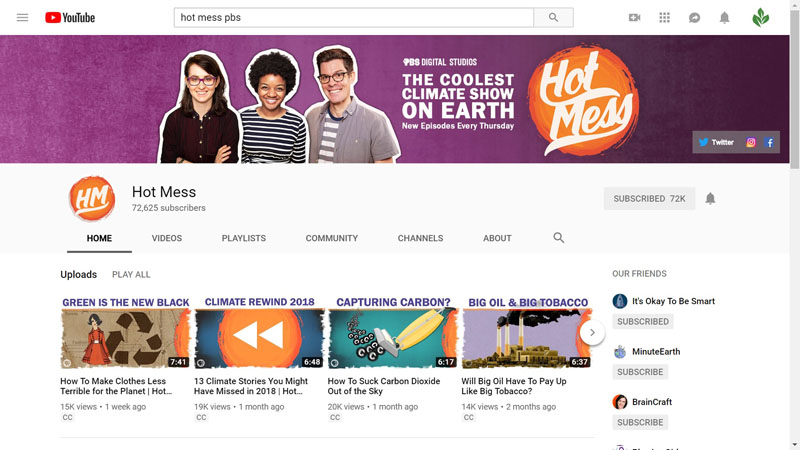Image resolution: width=800 pixels, height=450 pixels.
Task: Open MinuteEarth channel avatar
Action: [620, 352]
